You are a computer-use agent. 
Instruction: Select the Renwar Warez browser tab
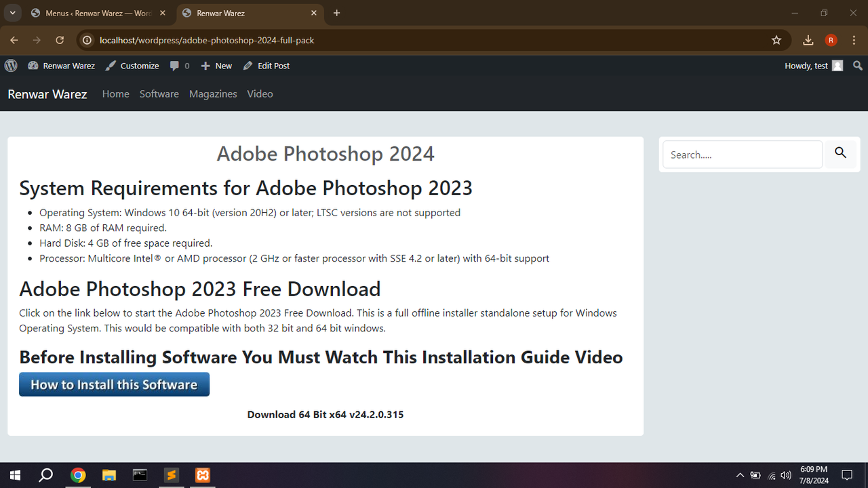(251, 13)
